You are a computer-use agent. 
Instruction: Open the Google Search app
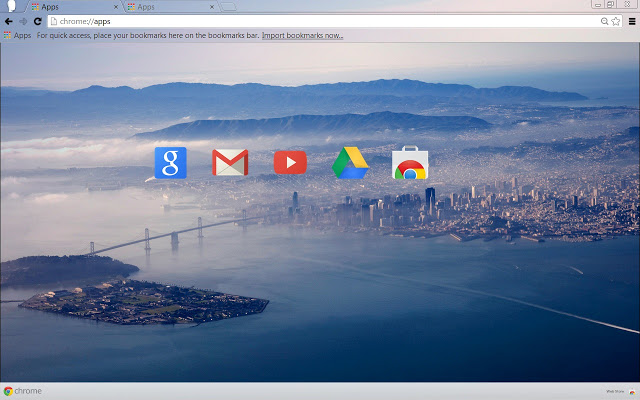click(x=170, y=162)
